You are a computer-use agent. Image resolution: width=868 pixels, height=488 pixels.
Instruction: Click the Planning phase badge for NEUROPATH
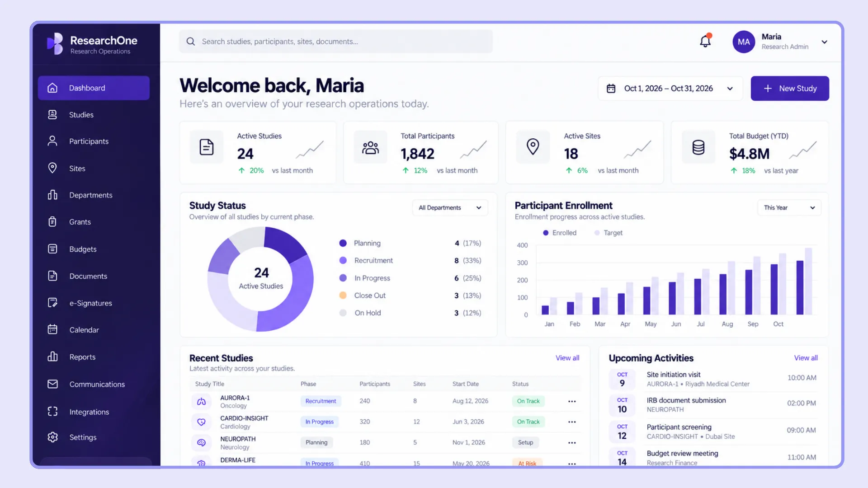coord(316,443)
